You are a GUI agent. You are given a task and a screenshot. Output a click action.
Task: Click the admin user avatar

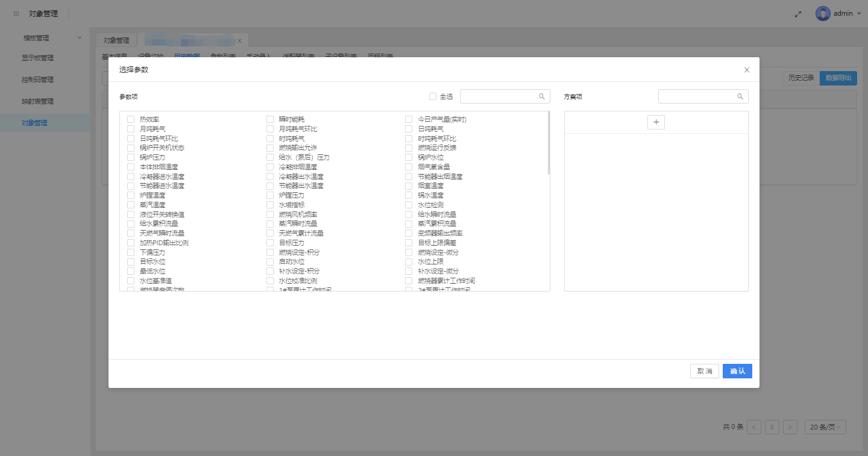[x=823, y=13]
